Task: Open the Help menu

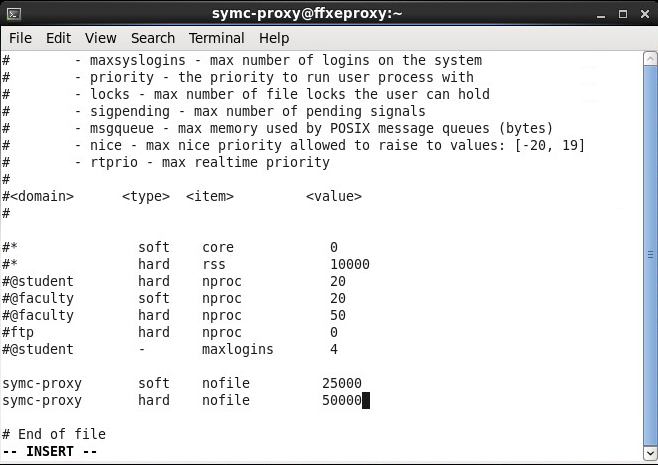Action: pyautogui.click(x=273, y=38)
